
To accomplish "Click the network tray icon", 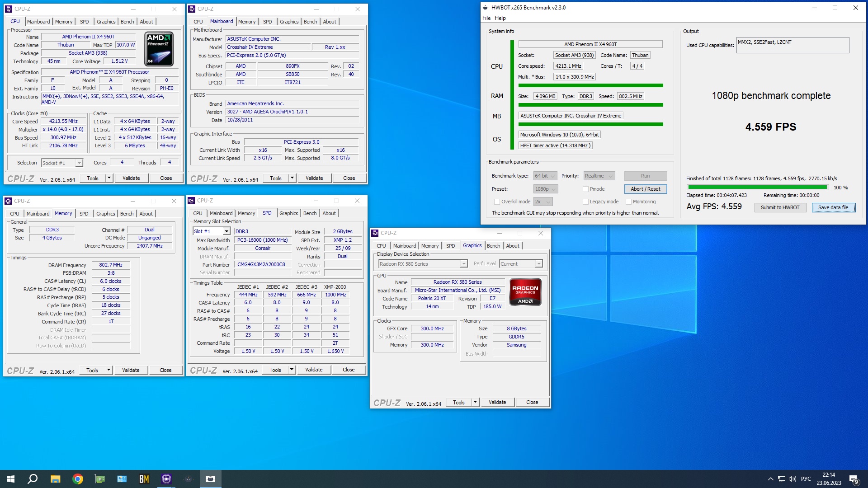I will point(781,479).
